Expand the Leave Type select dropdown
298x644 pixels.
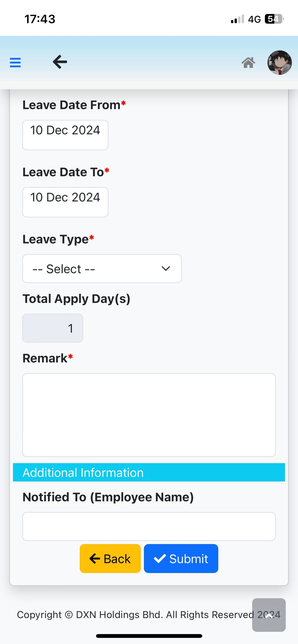click(102, 268)
